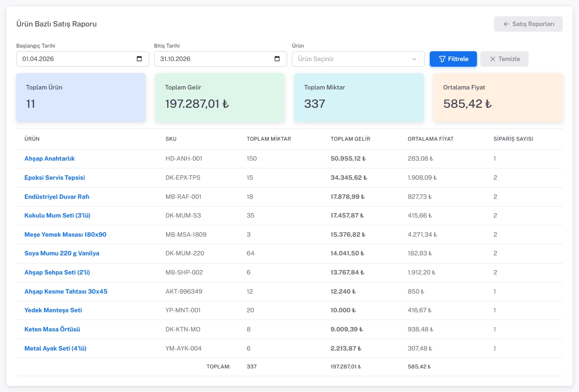Click revenue value 34.345,62 ₺
This screenshot has width=579, height=392.
349,178
